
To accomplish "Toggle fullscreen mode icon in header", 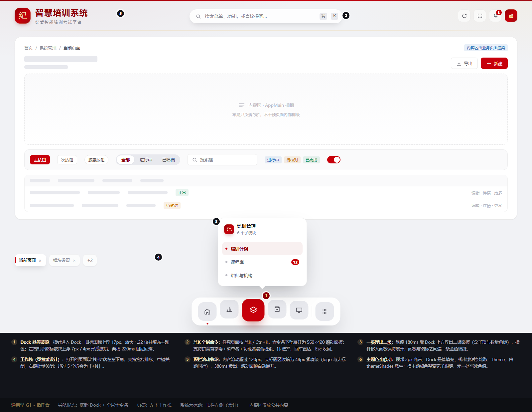I will pos(480,16).
